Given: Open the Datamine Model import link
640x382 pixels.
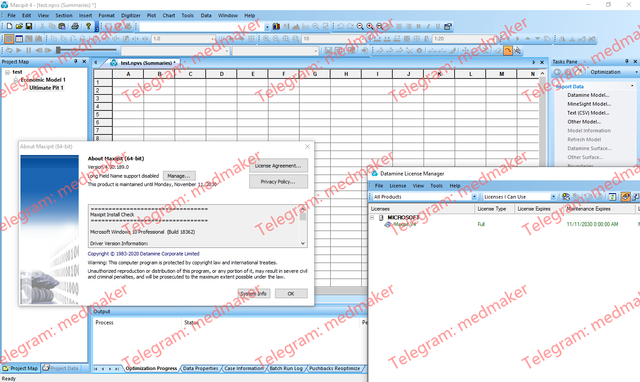Looking at the screenshot, I should (588, 95).
